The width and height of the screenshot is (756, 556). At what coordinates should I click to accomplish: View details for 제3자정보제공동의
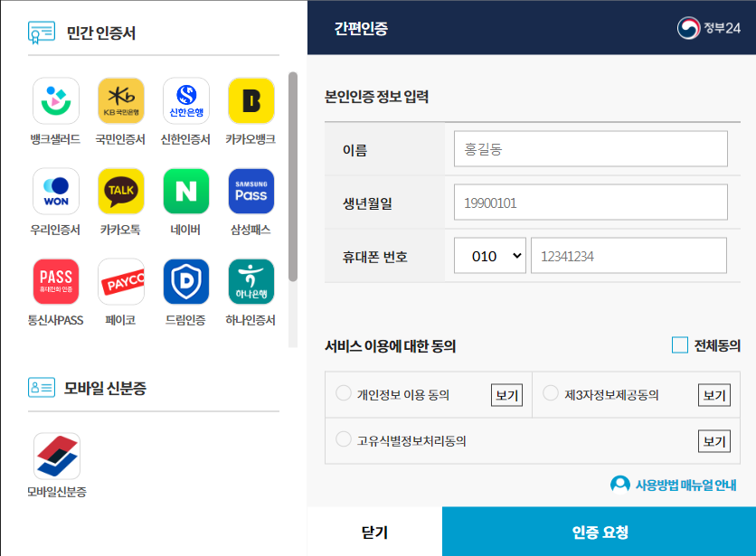pos(714,395)
